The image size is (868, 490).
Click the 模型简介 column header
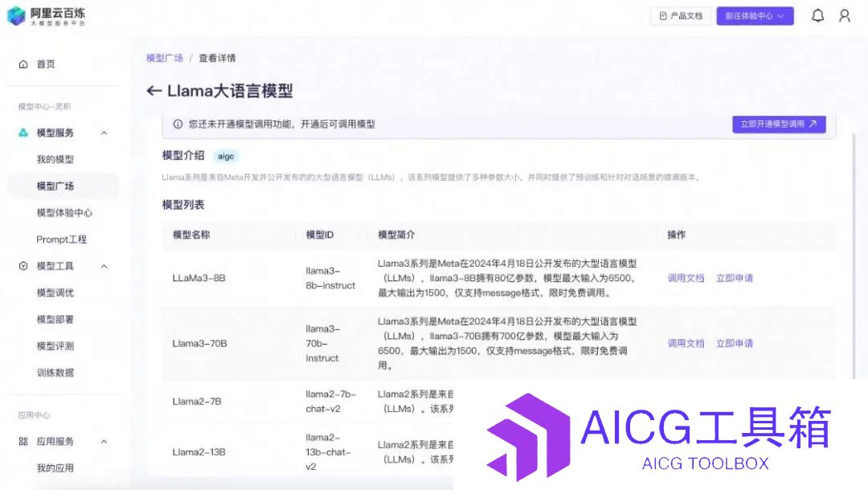coord(396,235)
